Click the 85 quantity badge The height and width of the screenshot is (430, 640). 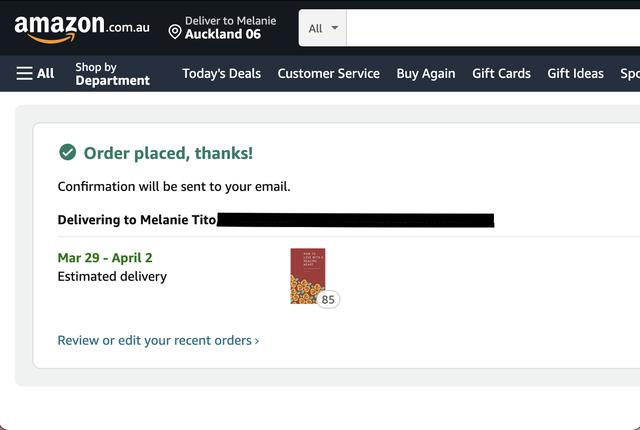pyautogui.click(x=328, y=299)
